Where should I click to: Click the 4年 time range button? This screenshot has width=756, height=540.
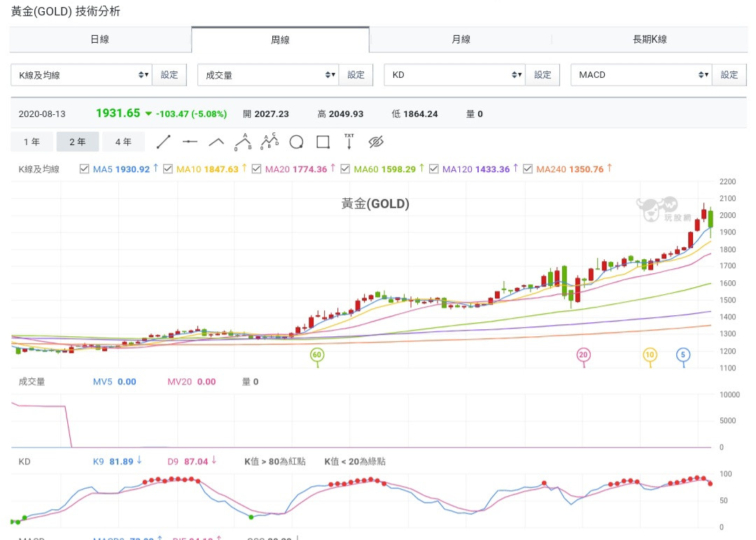pyautogui.click(x=123, y=142)
